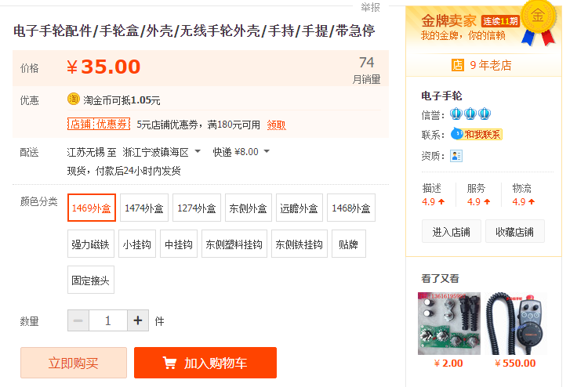This screenshot has width=588, height=387.
Task: Click the orange 店 shop age icon
Action: point(457,65)
